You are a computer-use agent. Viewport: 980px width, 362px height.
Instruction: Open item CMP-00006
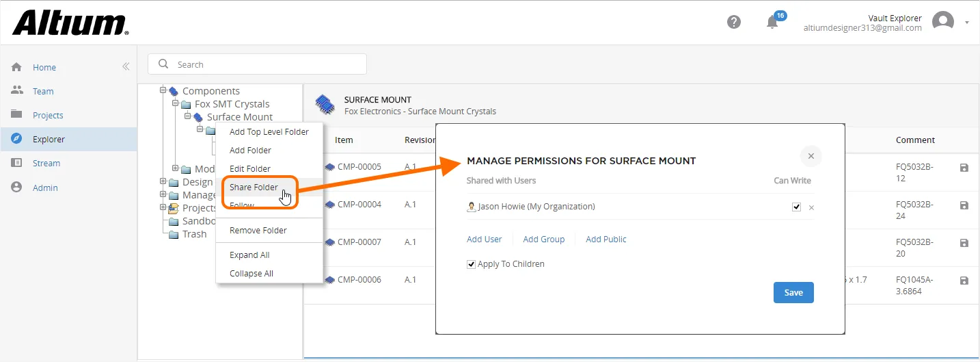pyautogui.click(x=359, y=279)
